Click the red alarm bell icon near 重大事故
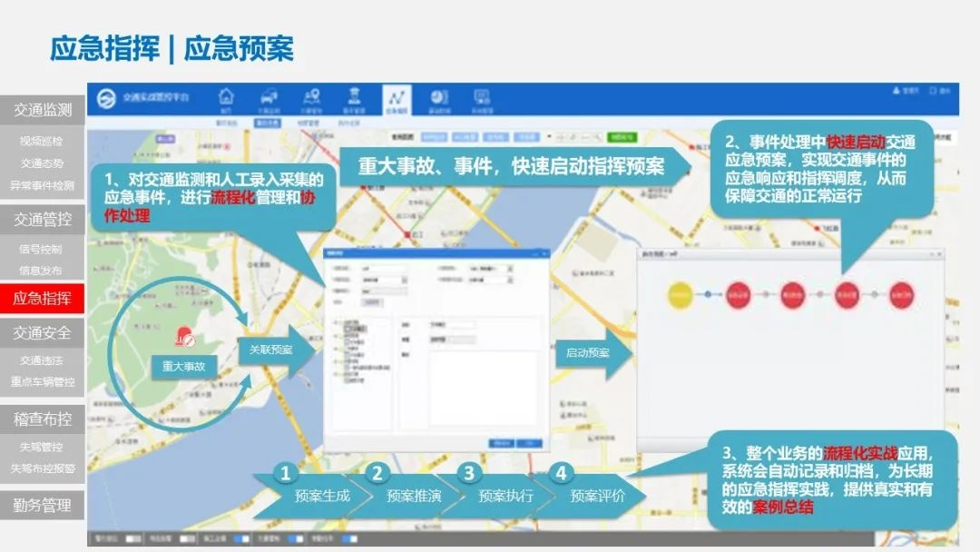 pos(186,337)
